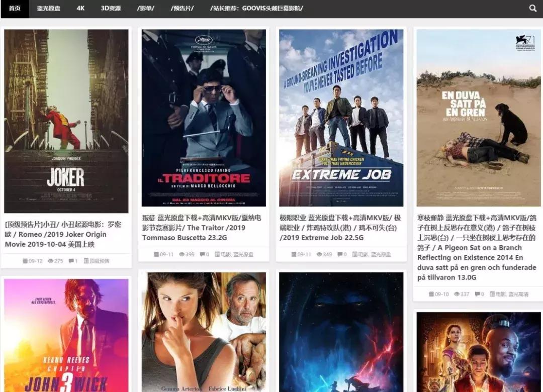The image size is (543, 392).
Task: Click the eye views icon beside 399
Action: pos(182,254)
